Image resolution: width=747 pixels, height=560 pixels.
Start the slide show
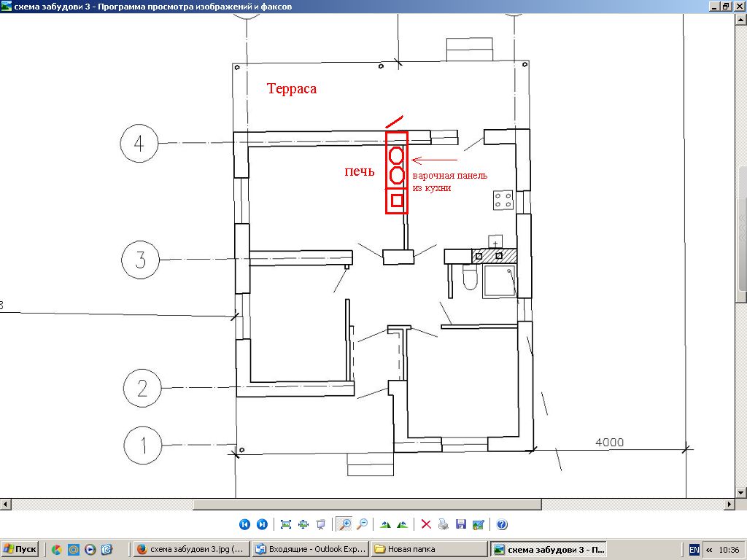[x=321, y=524]
